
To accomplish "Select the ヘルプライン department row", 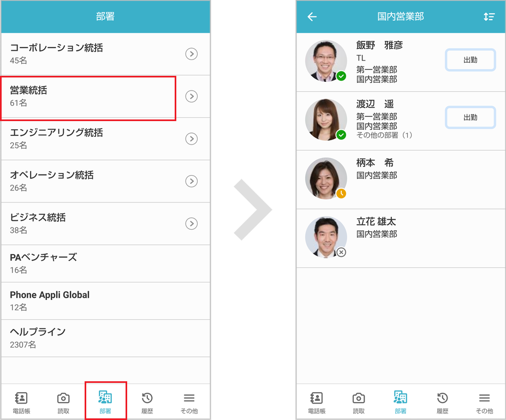I will click(105, 338).
